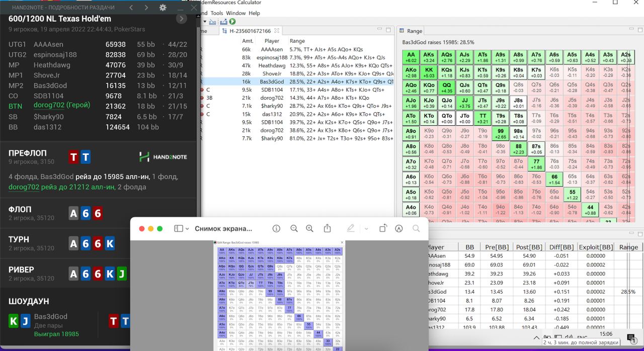Screen dimensions: 644x351
Task: Click 87s cell in range grid
Action: [x=536, y=148]
